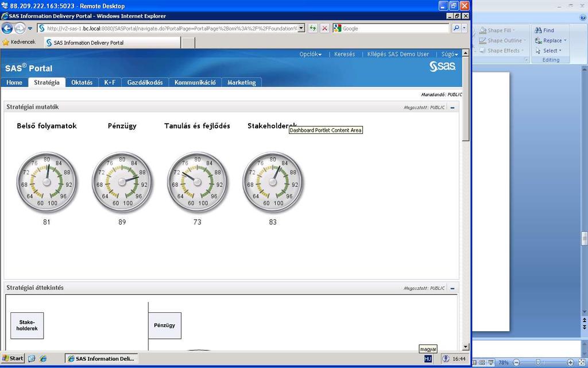Launch Internet Explorer from quick launch
This screenshot has height=368, width=588.
(x=44, y=359)
